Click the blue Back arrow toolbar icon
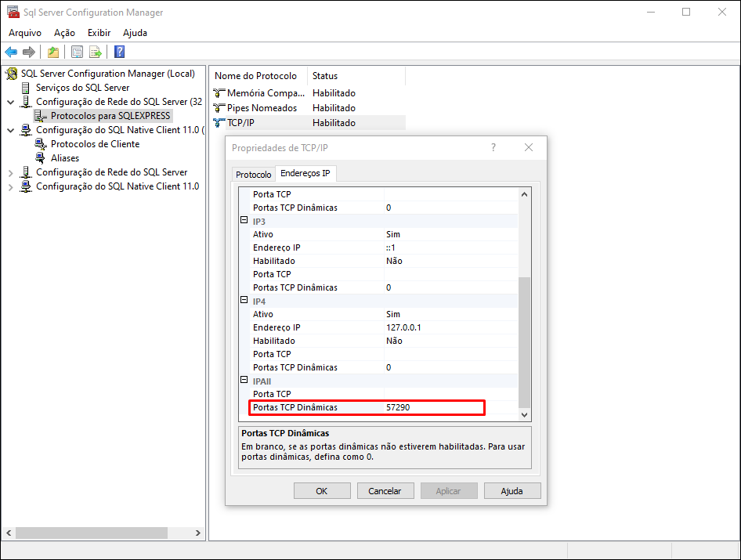 tap(11, 52)
